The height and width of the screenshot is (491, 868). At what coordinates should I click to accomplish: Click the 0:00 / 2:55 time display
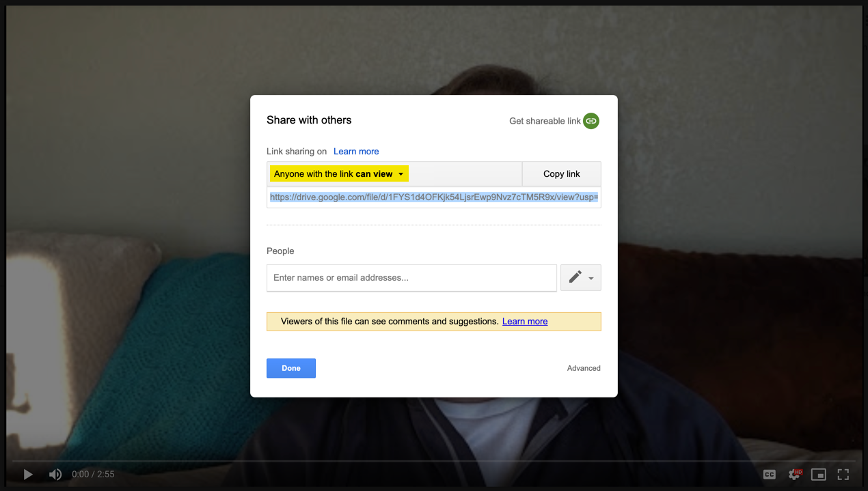point(93,475)
